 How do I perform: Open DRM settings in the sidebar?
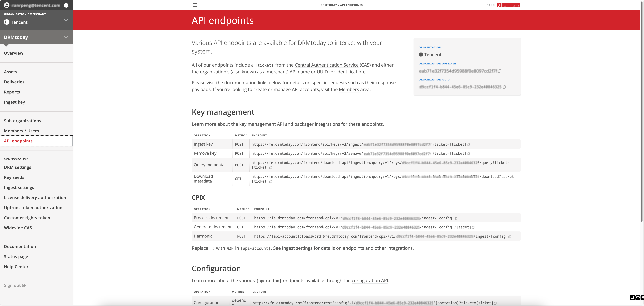[x=18, y=167]
